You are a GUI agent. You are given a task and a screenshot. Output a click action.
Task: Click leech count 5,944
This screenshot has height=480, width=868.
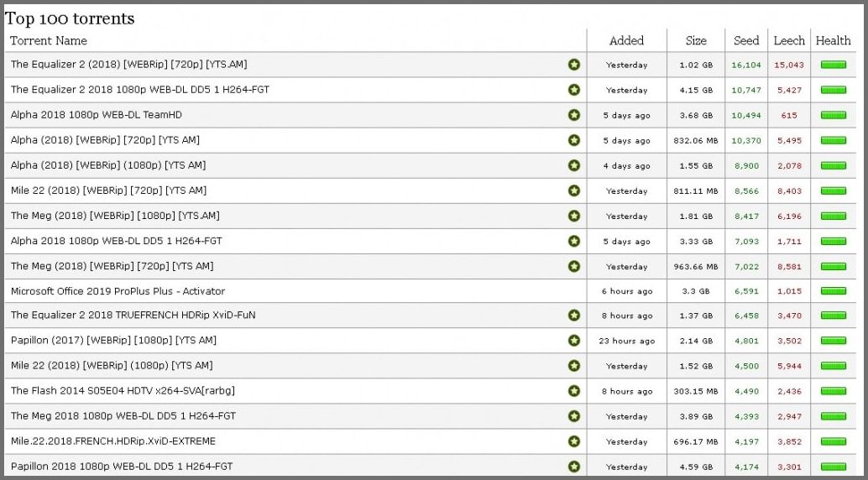(x=789, y=366)
